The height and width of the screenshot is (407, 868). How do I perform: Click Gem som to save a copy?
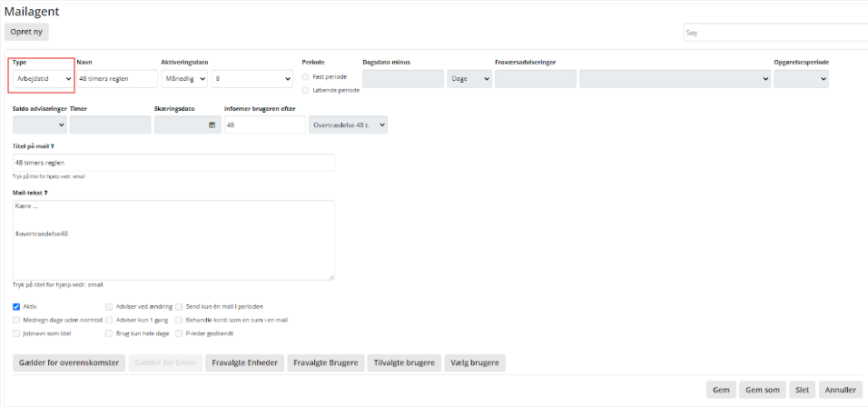[x=762, y=390]
